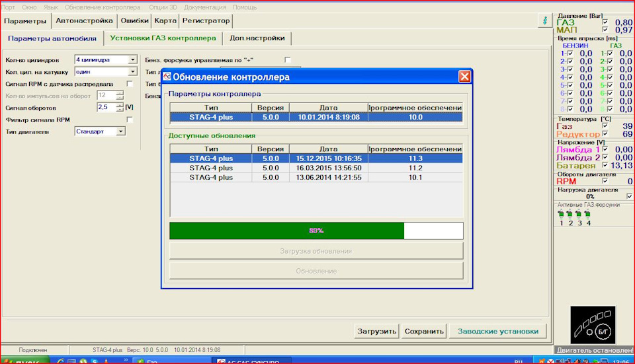Click active gas injector icon 2
Viewport: 635px width, 364px height.
(x=570, y=214)
